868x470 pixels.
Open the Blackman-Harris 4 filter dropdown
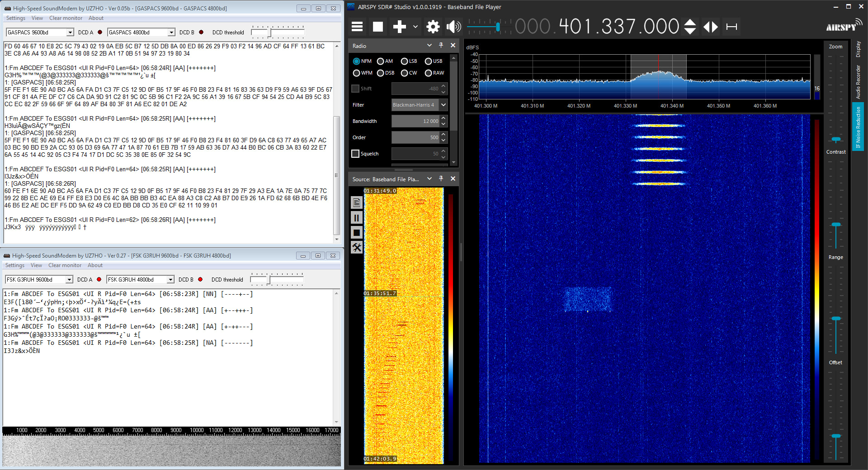point(443,105)
